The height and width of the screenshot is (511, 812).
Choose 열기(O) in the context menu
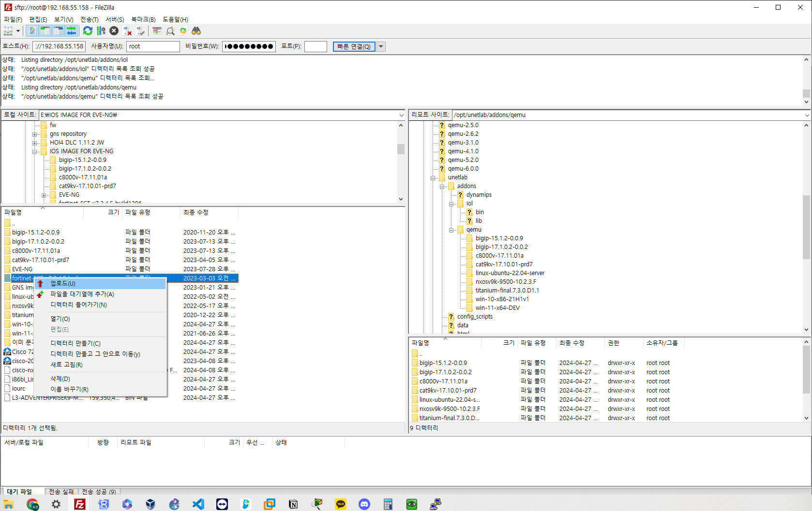(101, 319)
